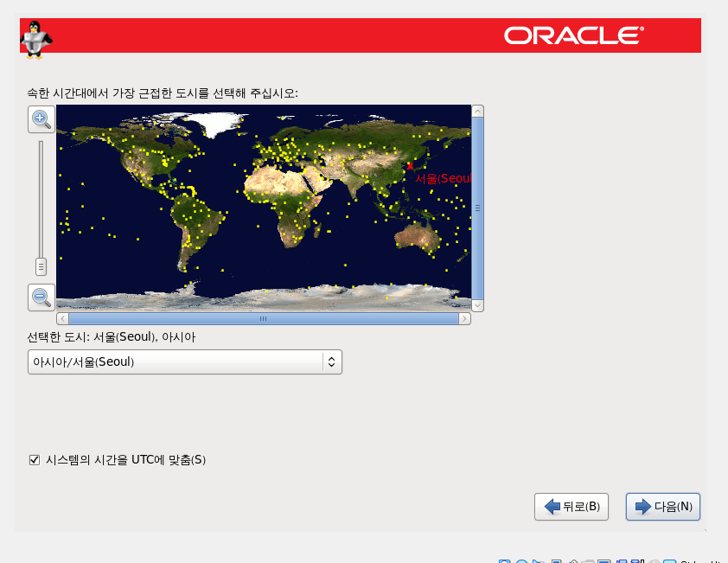
Task: Click the map's horizontal scrollbar right arrow
Action: pos(465,318)
